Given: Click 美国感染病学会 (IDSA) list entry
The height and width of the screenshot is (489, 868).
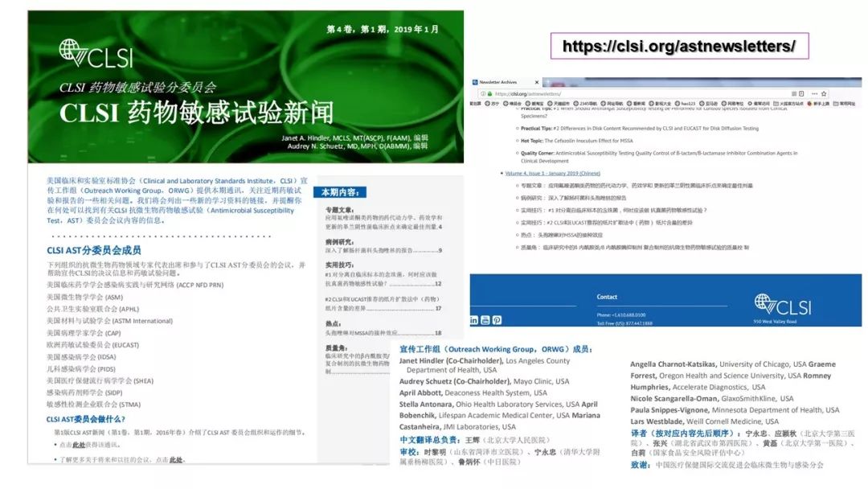Looking at the screenshot, I should click(81, 357).
